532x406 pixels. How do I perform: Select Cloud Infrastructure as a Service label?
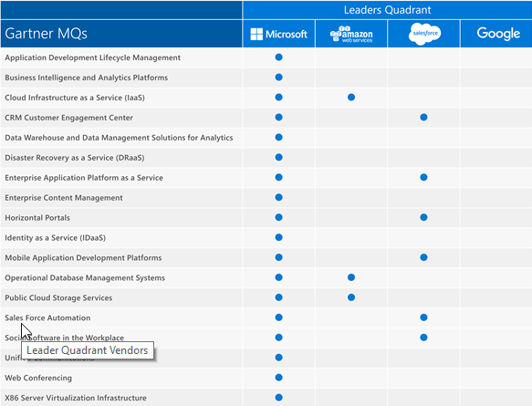click(x=75, y=98)
